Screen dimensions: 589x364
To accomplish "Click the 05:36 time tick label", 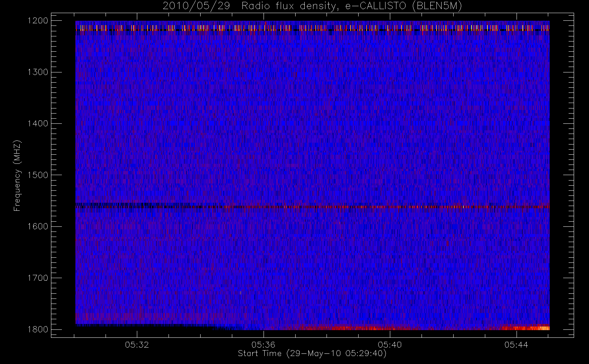I will coord(263,345).
